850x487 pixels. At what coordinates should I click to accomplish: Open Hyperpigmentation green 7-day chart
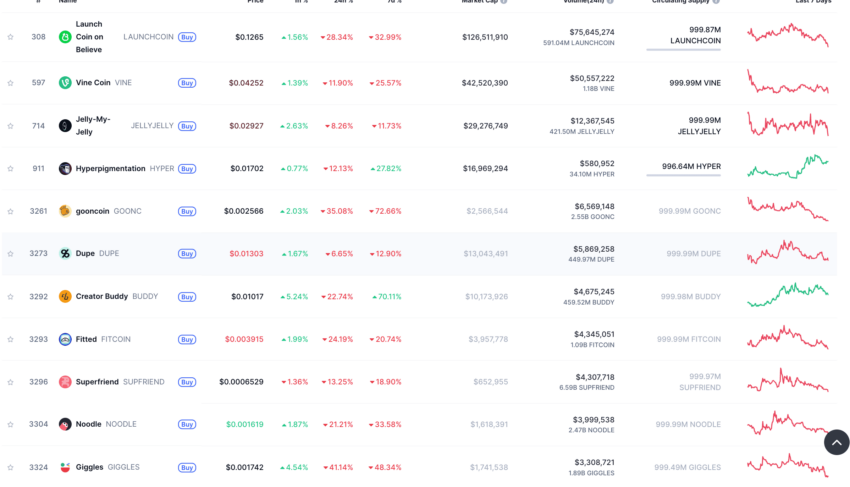pos(788,167)
